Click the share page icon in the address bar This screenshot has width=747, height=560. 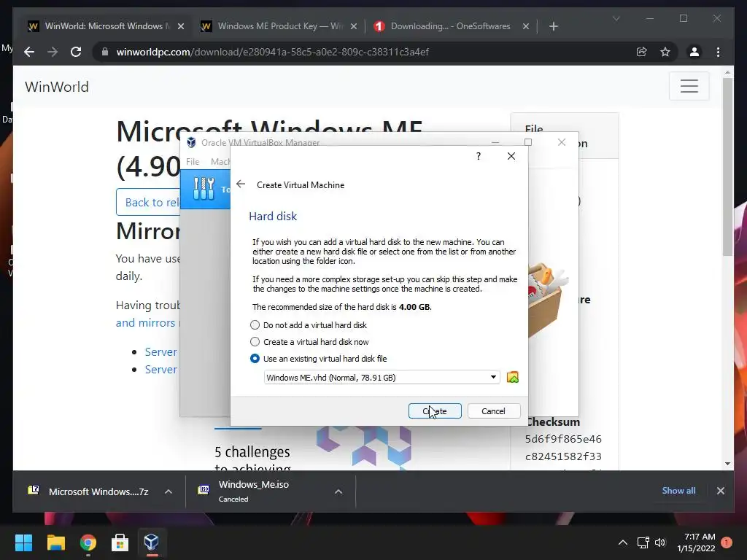tap(642, 52)
